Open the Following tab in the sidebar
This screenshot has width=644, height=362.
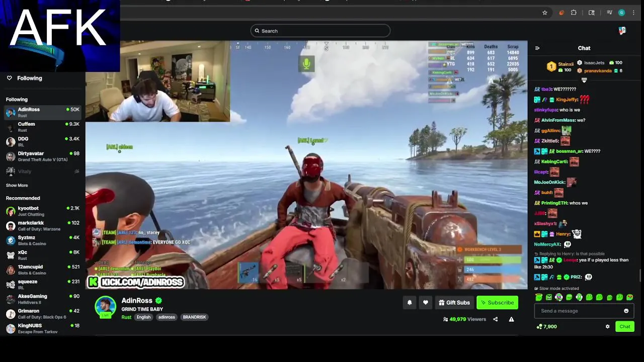click(x=30, y=78)
